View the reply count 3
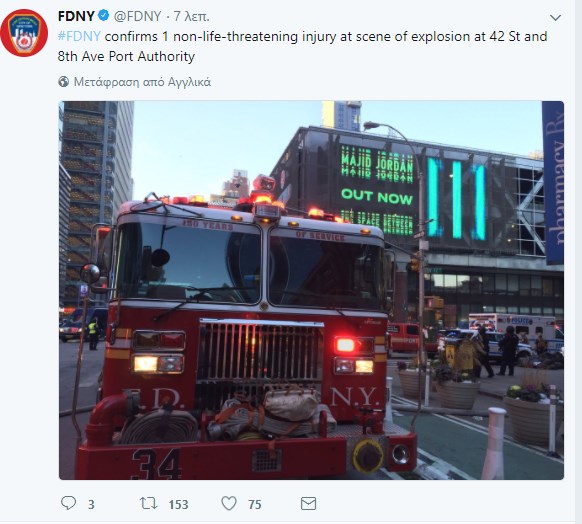Viewport: 582px width, 524px height. (91, 504)
